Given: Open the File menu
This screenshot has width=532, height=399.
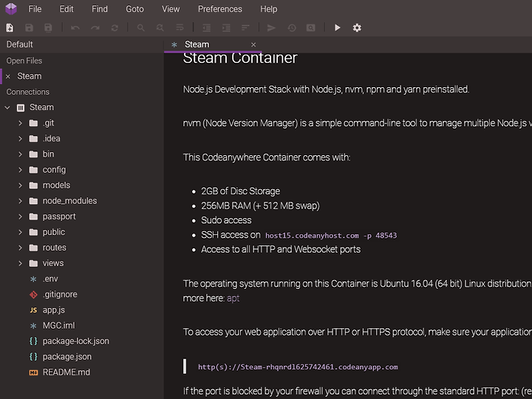Looking at the screenshot, I should (x=35, y=9).
